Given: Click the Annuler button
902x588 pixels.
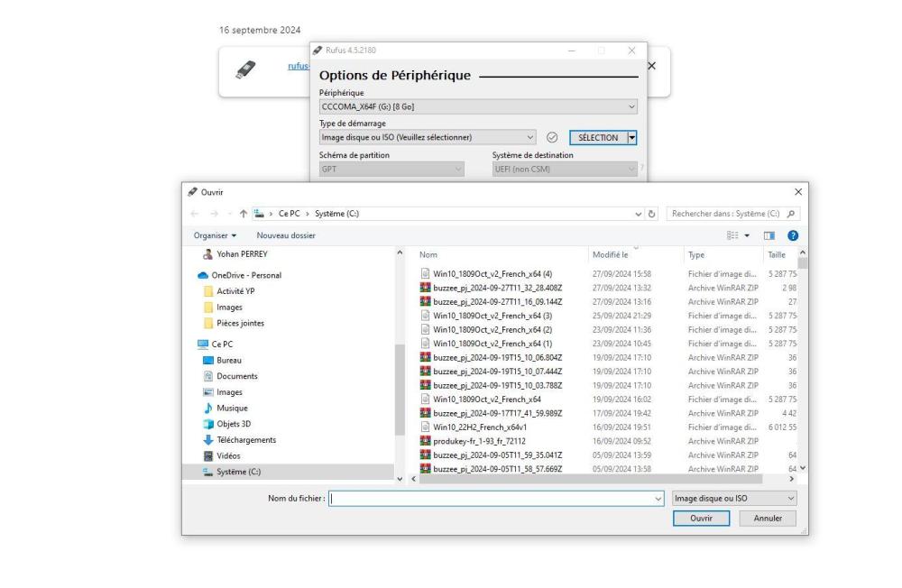Looking at the screenshot, I should point(768,519).
